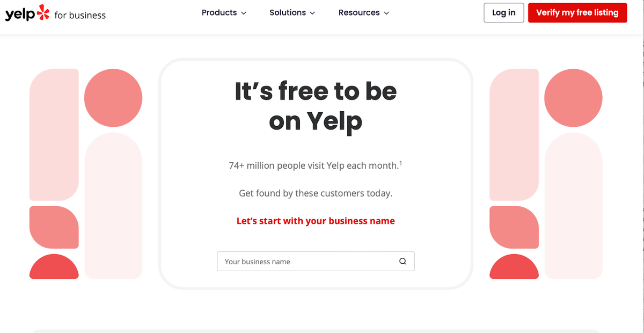Screen dimensions: 644x333
Task: Click the 'for business' text next to the logo
Action: point(81,15)
